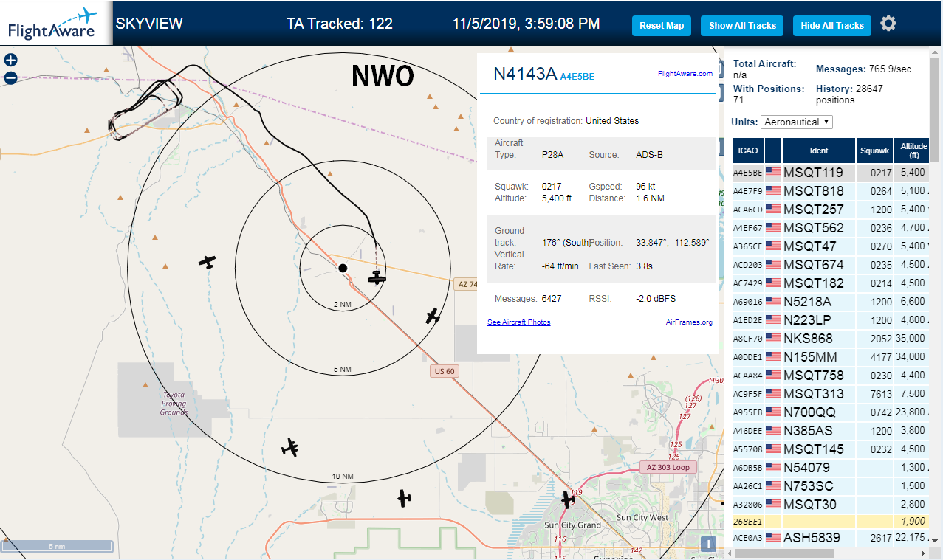Select the aircraft icon near the AZ 74 label
The image size is (943, 560).
[x=433, y=317]
